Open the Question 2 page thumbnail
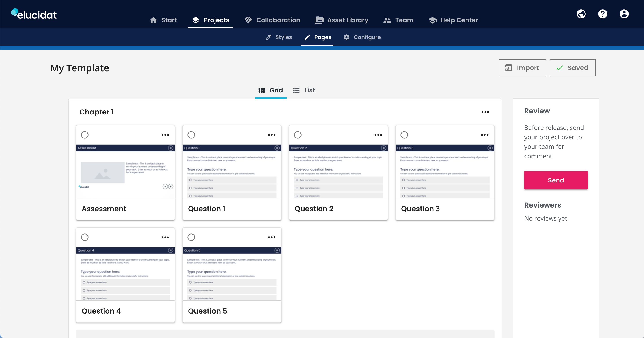This screenshot has height=338, width=644. coord(338,171)
